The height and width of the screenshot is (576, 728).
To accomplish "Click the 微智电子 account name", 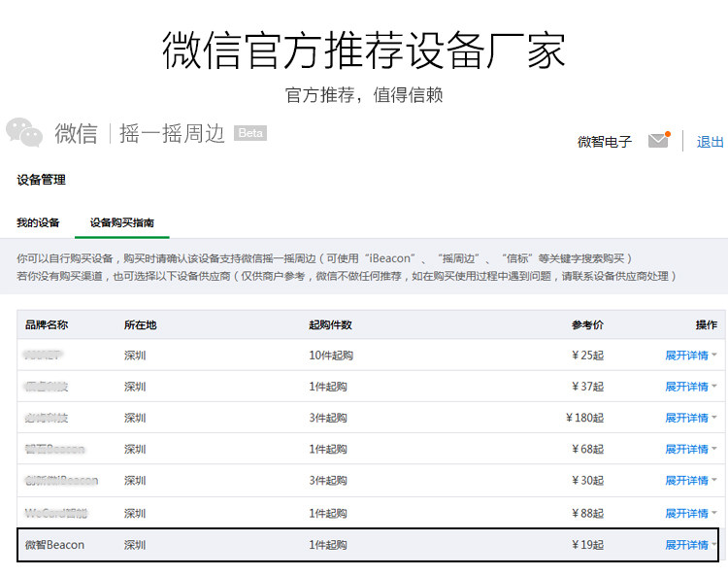I will [605, 142].
